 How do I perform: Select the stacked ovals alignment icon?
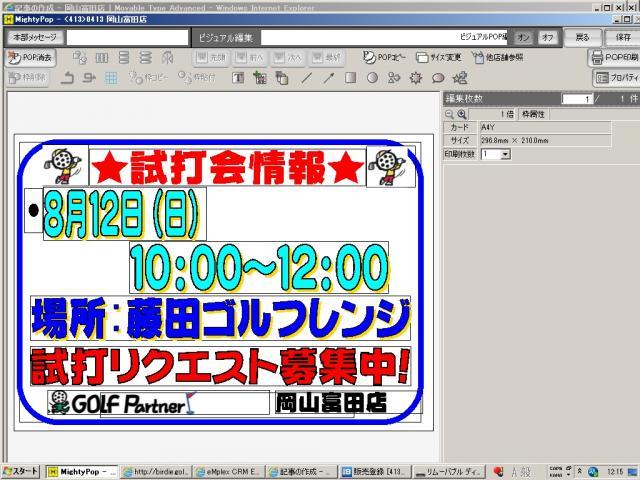[145, 58]
